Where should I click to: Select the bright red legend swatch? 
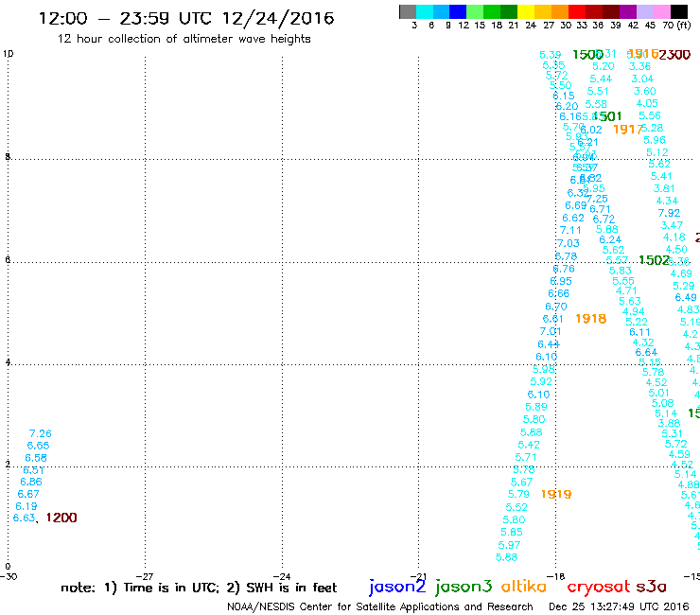coord(577,11)
